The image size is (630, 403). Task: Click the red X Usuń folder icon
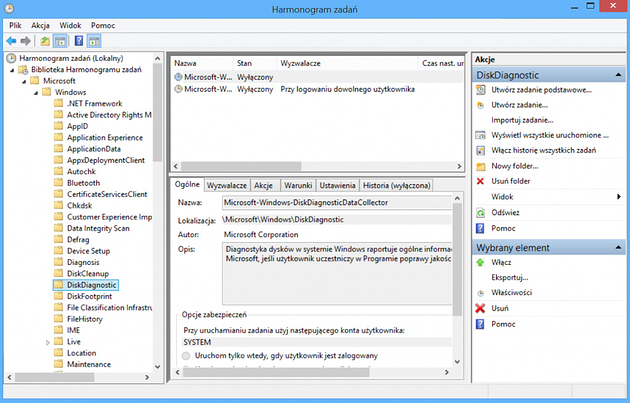pyautogui.click(x=480, y=181)
